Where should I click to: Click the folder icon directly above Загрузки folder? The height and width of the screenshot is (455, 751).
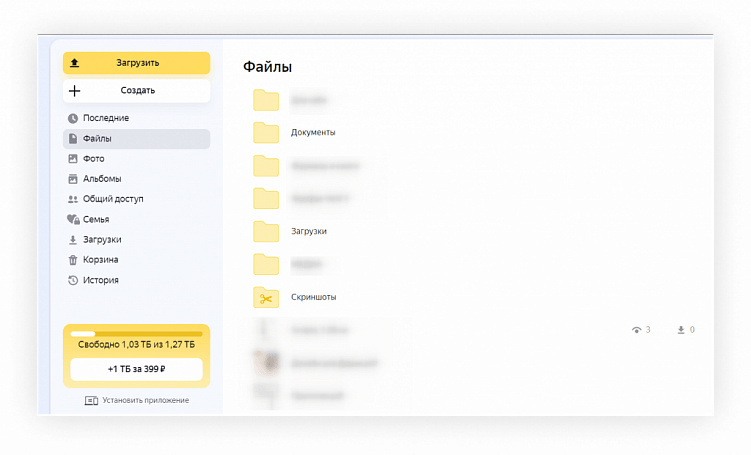tap(266, 198)
